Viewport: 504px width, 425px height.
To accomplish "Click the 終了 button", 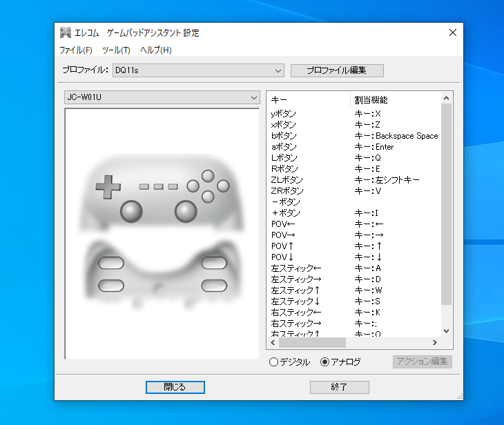I will (x=339, y=387).
